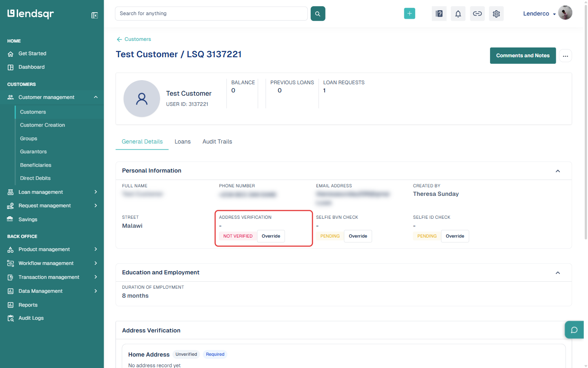
Task: Expand Request management chevron
Action: pyautogui.click(x=96, y=206)
